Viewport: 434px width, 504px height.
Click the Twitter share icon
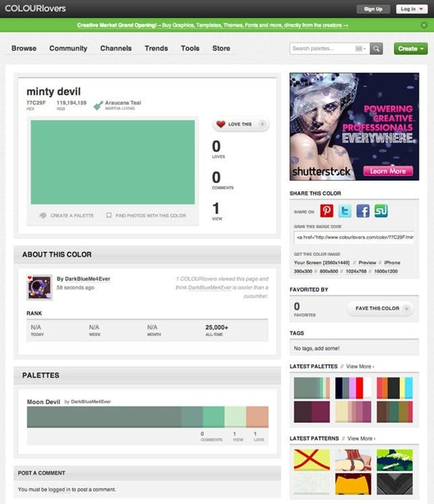click(x=345, y=211)
